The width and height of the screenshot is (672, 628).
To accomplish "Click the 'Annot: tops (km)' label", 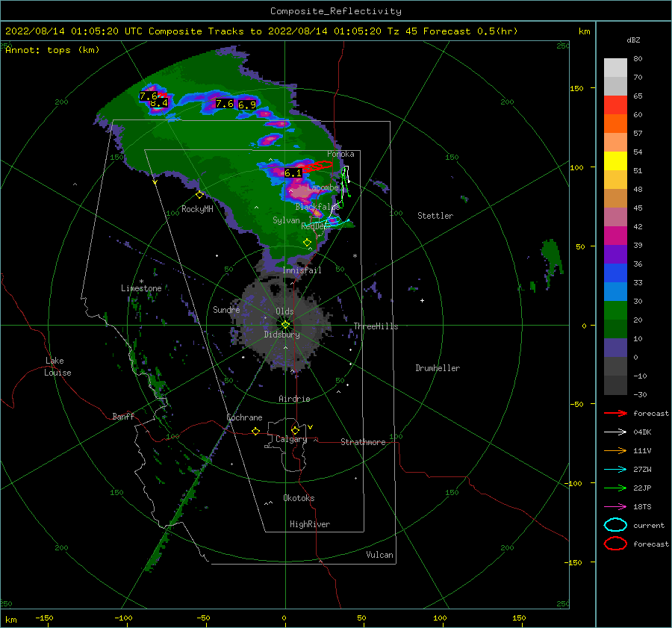I will (52, 50).
